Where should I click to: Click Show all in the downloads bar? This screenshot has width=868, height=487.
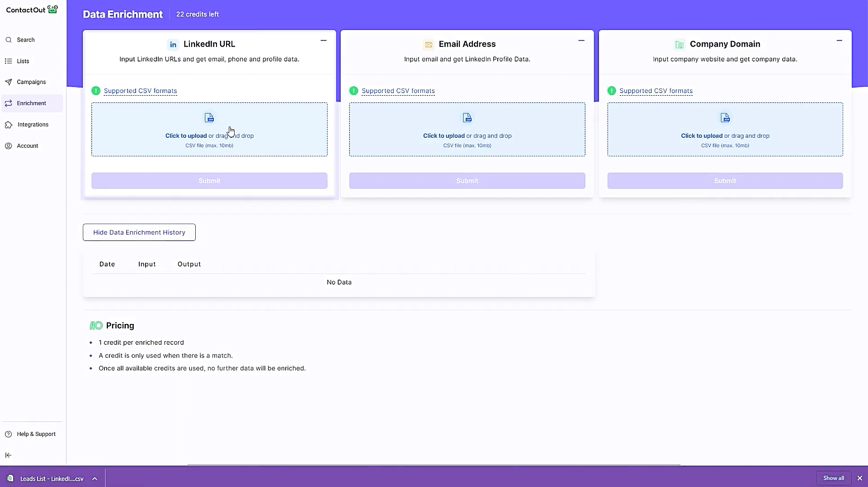pyautogui.click(x=834, y=478)
